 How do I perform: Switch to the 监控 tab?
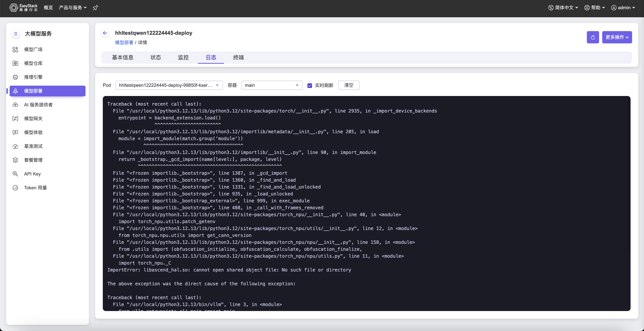[x=183, y=58]
